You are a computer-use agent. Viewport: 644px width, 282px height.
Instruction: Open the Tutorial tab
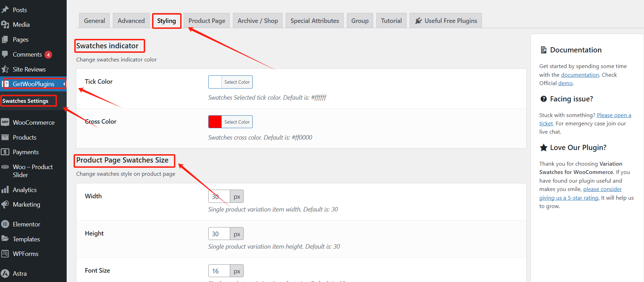(392, 21)
